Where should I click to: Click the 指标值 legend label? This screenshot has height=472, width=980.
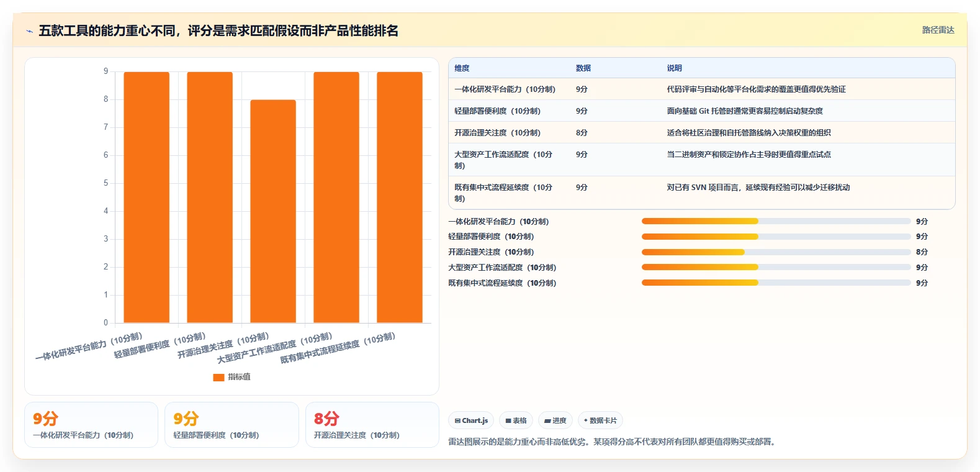tap(239, 377)
